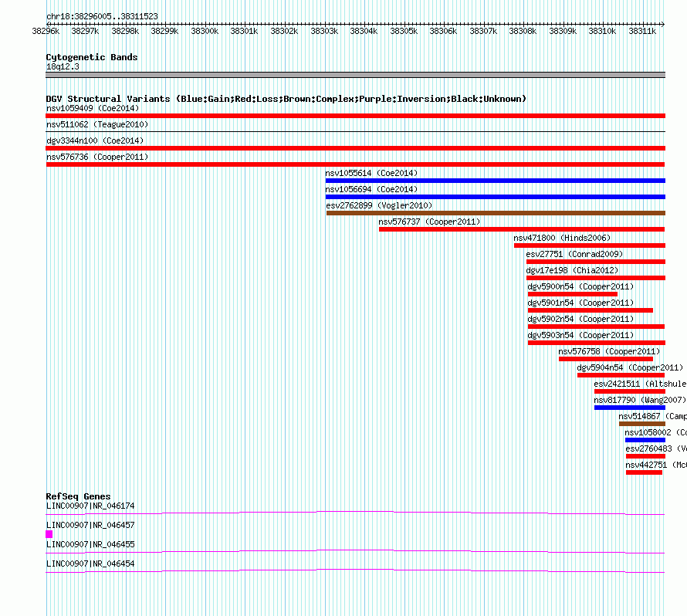
Task: Click the LINC00907|NR_046174 gene label
Action: click(90, 506)
